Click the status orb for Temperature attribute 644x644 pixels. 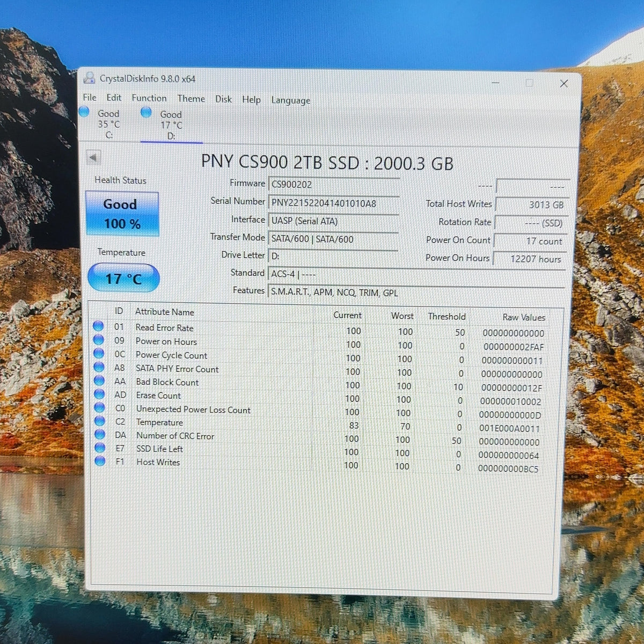(x=99, y=421)
